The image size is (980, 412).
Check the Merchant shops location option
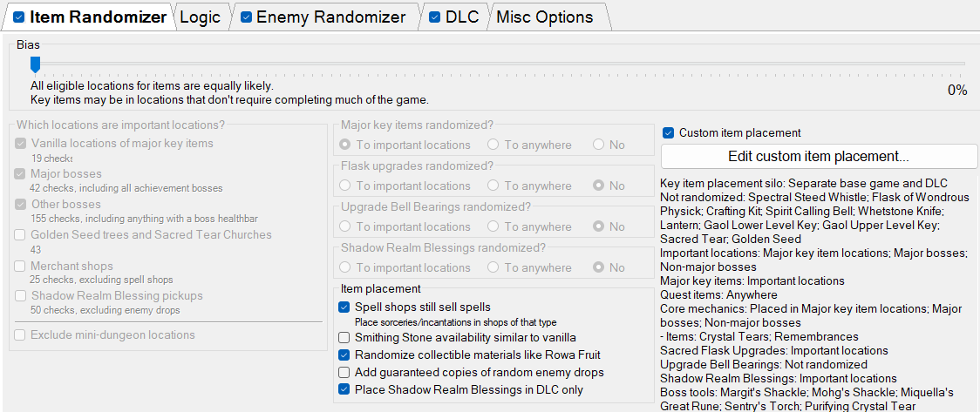pyautogui.click(x=20, y=267)
